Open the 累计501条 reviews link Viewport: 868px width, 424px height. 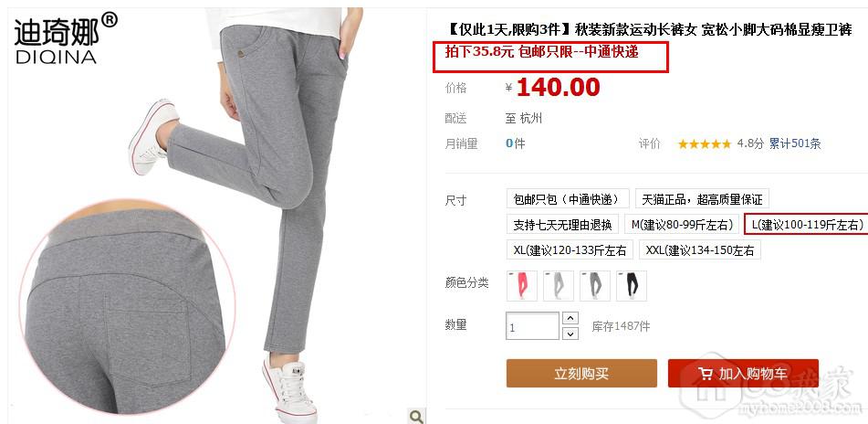795,144
